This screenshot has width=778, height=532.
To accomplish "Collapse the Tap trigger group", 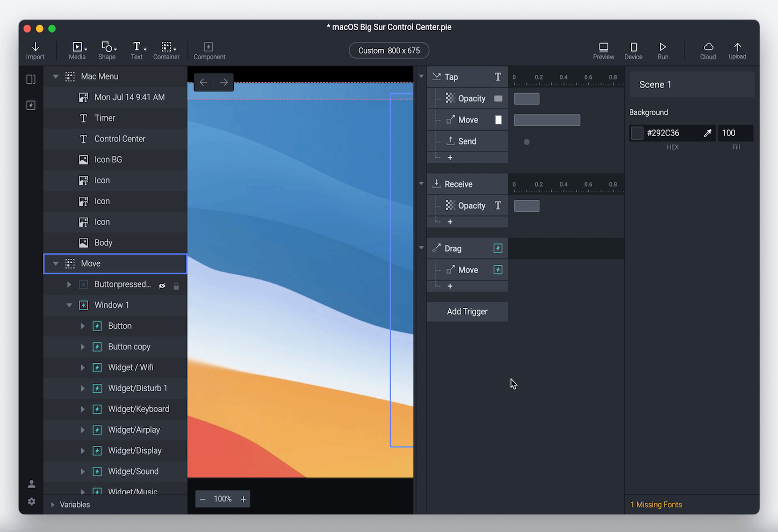I will coord(421,77).
